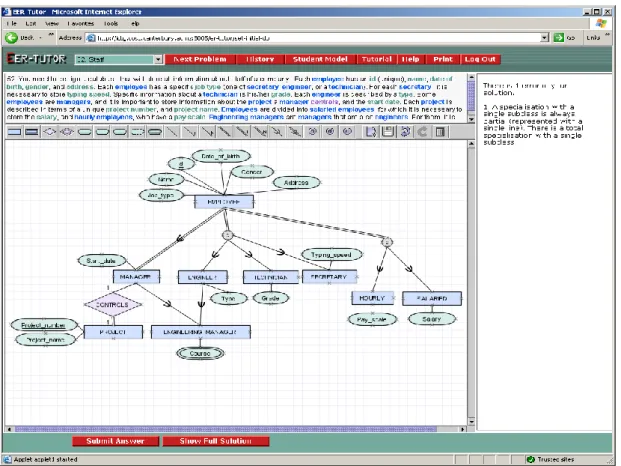Screen dimensions: 621x466
Task: Open the Tutorial
Action: pos(376,59)
